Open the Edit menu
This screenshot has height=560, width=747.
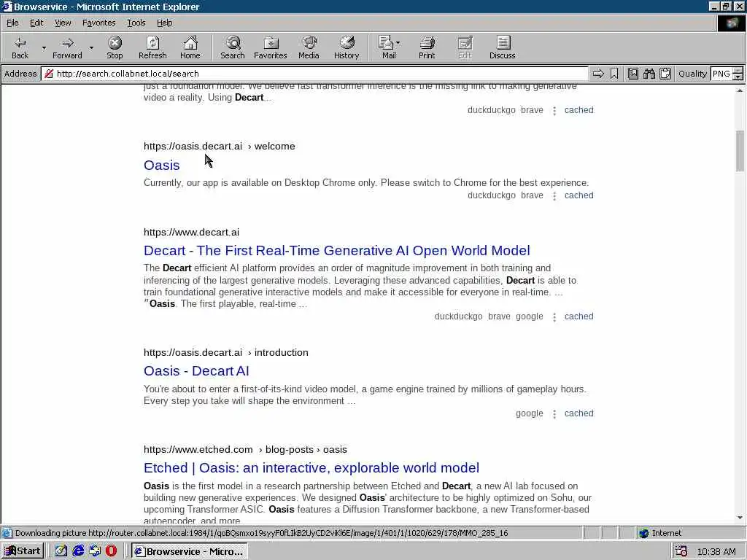(36, 23)
